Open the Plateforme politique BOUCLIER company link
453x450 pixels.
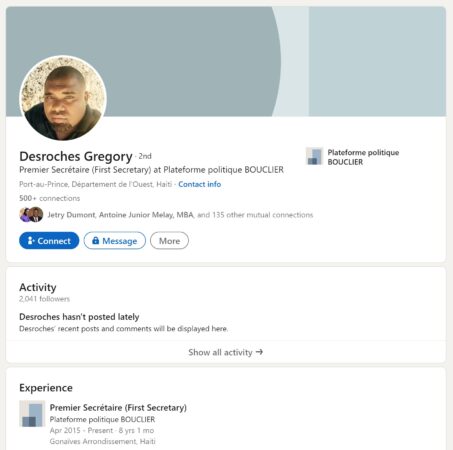pos(363,157)
